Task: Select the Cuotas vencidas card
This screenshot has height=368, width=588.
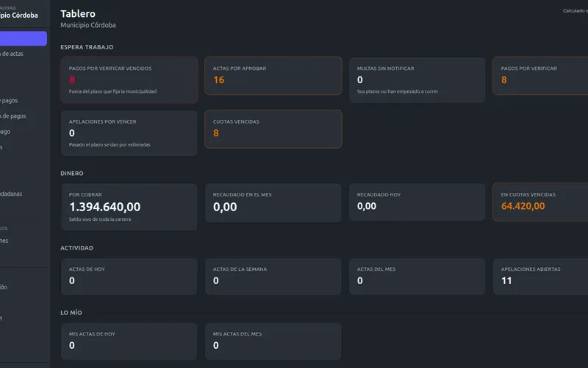Action: tap(273, 130)
